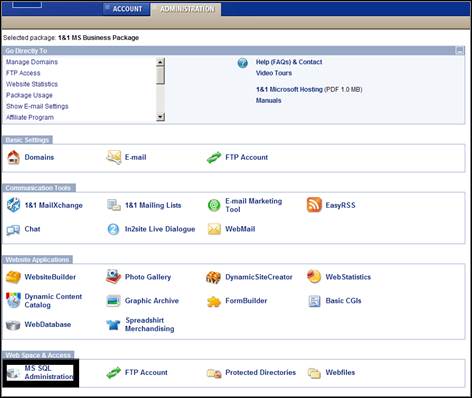Open the Domains house icon
472x398 pixels.
tap(13, 157)
